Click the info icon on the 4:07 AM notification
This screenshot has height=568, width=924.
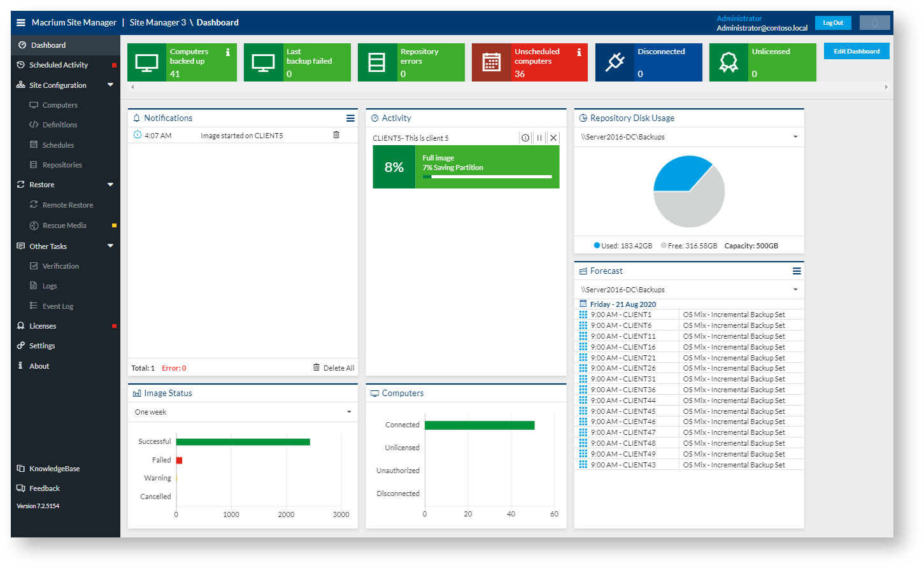point(138,135)
